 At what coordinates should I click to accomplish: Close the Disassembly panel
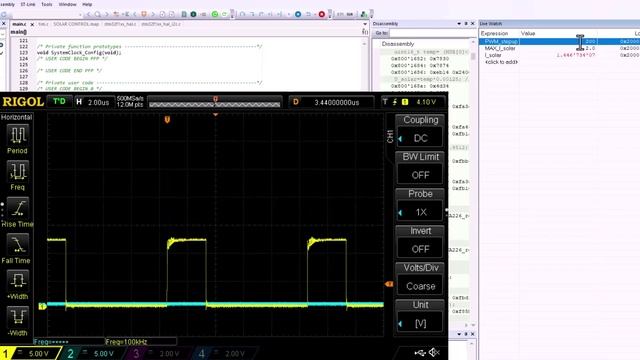(x=473, y=24)
